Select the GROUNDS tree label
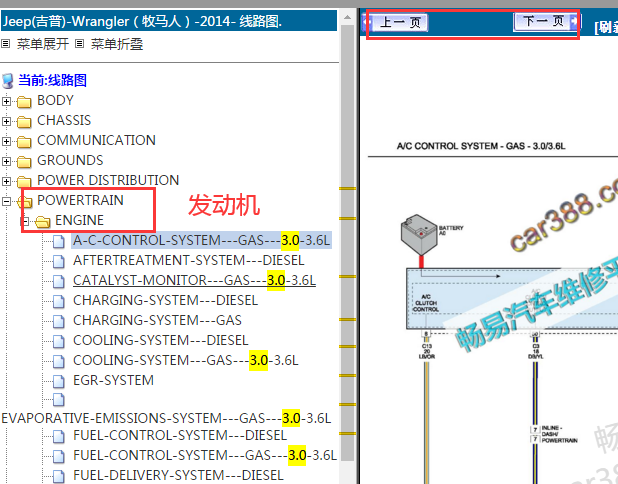The width and height of the screenshot is (618, 484). pos(70,160)
